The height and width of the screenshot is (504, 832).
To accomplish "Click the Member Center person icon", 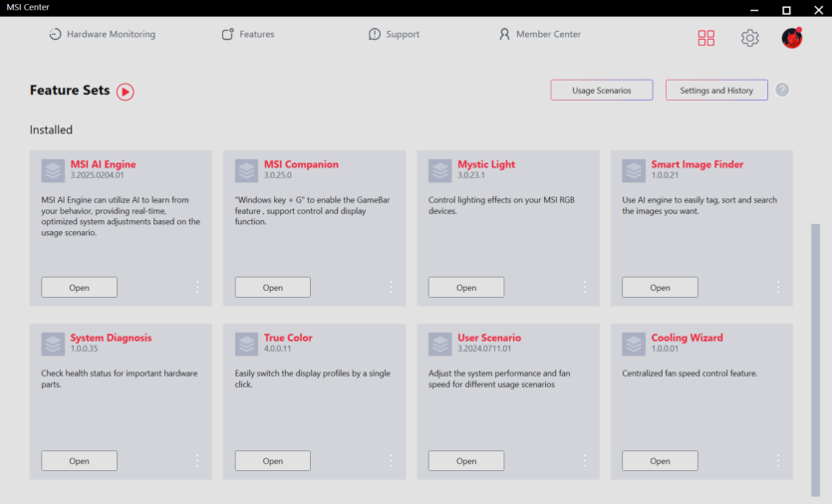I will 504,34.
